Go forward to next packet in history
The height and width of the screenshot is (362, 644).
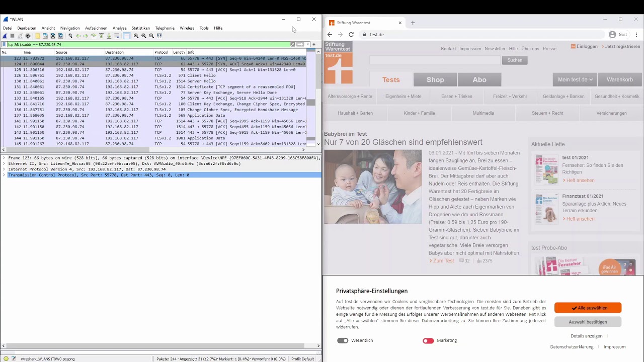[86, 36]
